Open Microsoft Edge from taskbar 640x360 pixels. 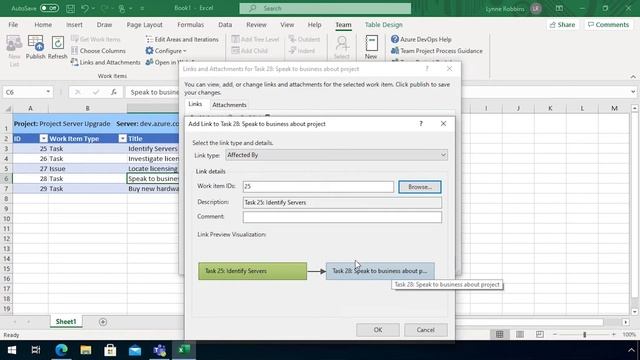click(61, 350)
